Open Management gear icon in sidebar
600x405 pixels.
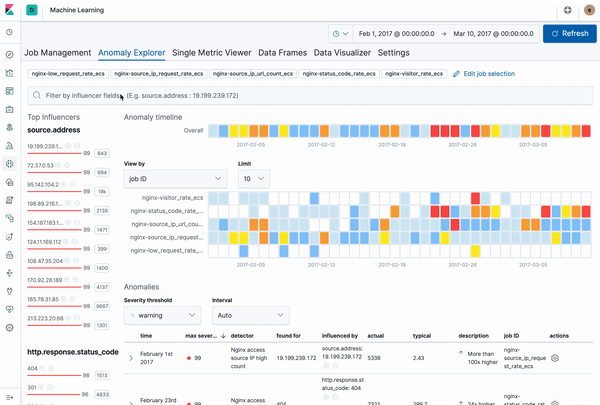(x=10, y=328)
